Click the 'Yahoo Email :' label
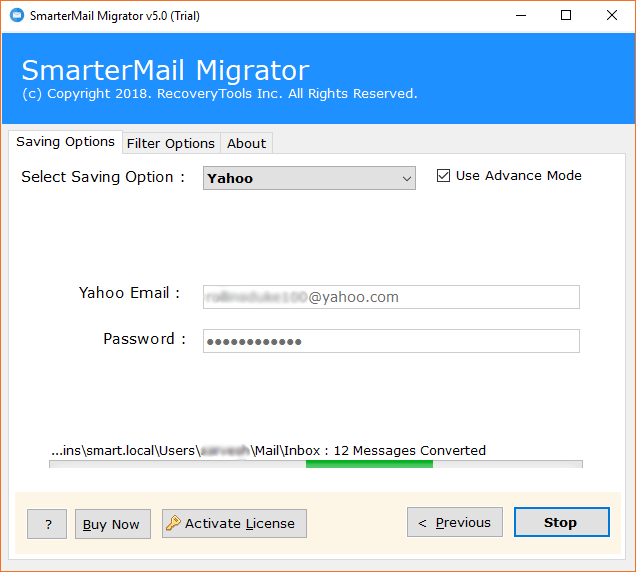Viewport: 636px width, 572px height. (x=129, y=292)
